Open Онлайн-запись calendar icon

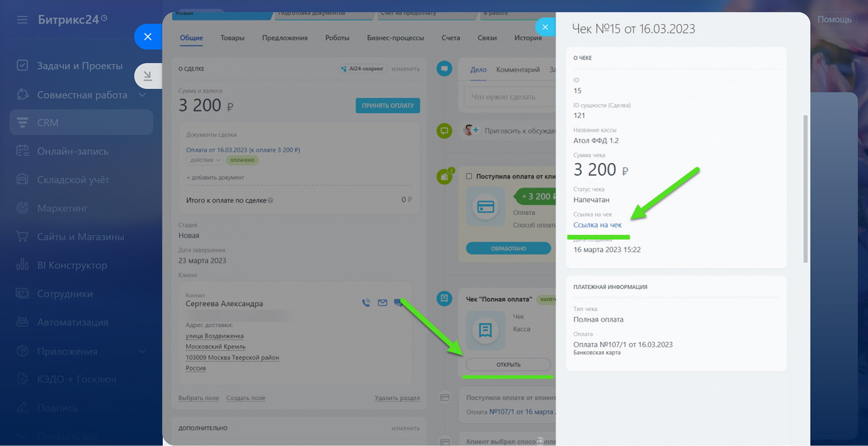(x=22, y=151)
